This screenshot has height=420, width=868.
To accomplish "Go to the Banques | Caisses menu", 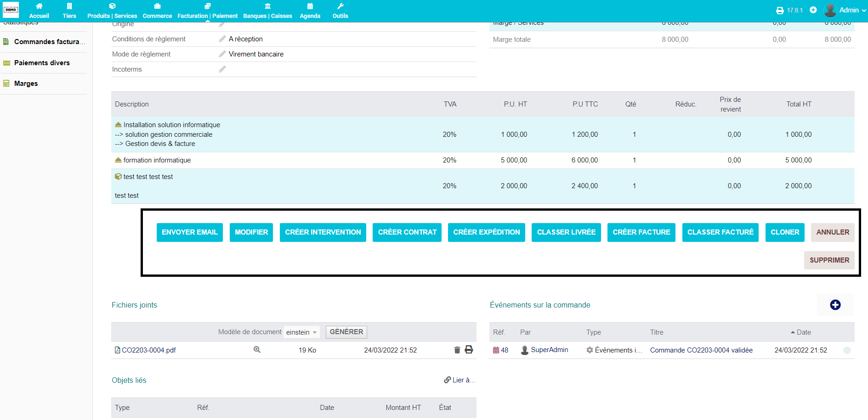I will tap(267, 11).
